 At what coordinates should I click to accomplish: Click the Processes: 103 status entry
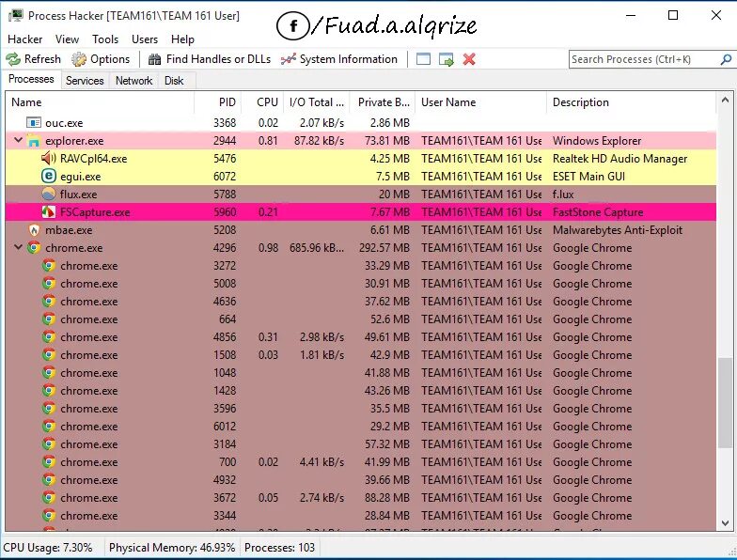pos(279,548)
